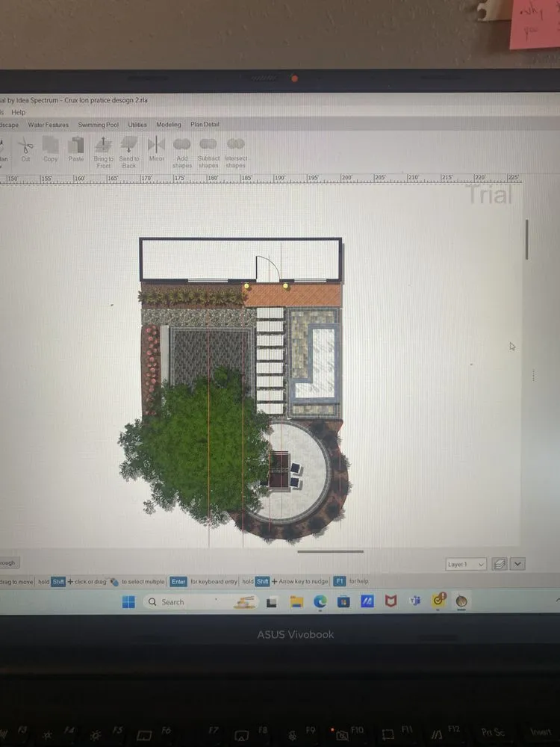
Task: Switch to the Utilities tab
Action: click(x=137, y=125)
